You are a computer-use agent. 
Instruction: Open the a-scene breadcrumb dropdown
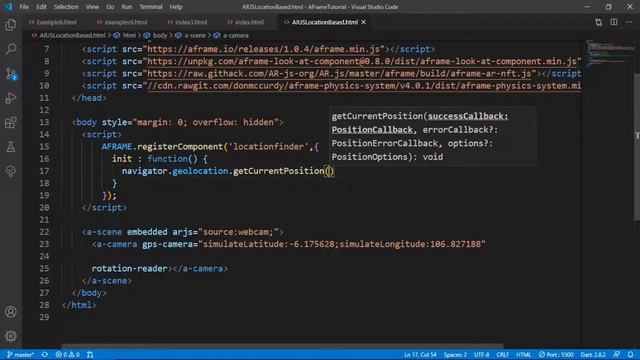[195, 36]
